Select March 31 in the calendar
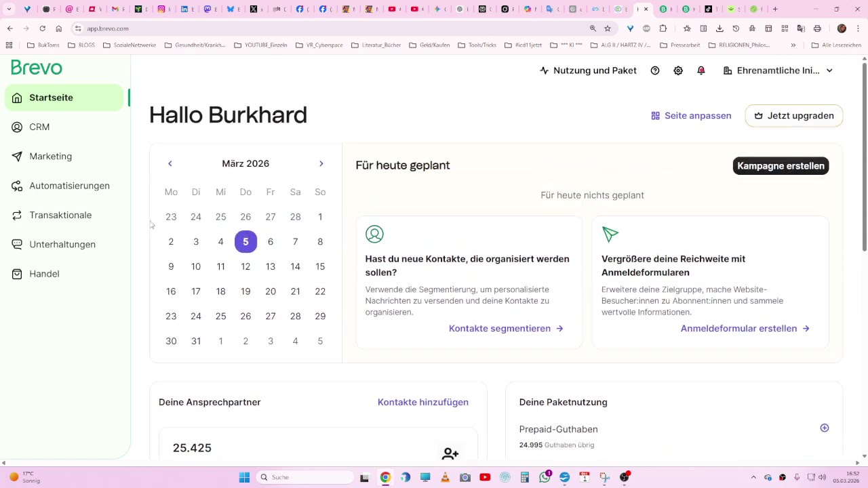The image size is (868, 488). (196, 341)
